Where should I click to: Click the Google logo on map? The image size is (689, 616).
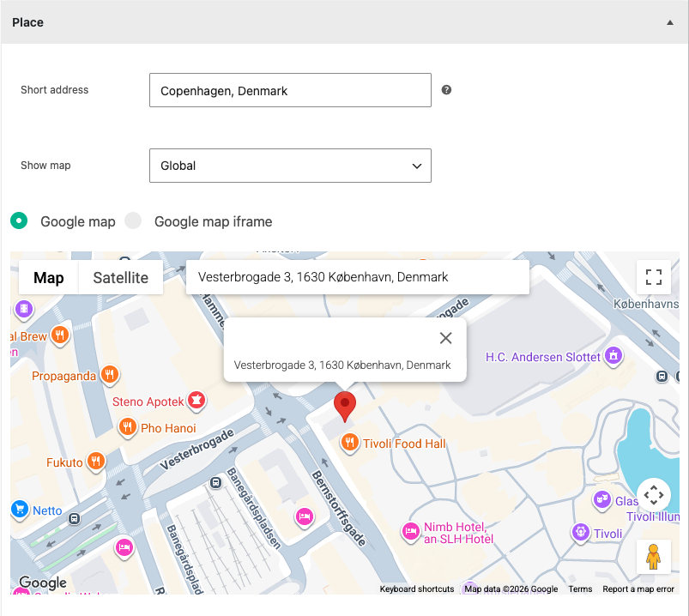[x=43, y=583]
